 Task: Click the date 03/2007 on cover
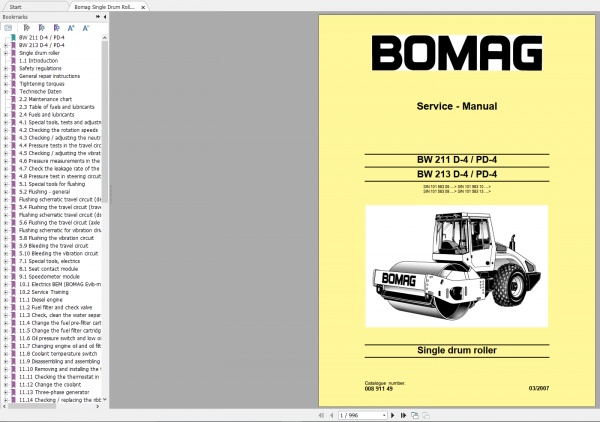(x=539, y=388)
